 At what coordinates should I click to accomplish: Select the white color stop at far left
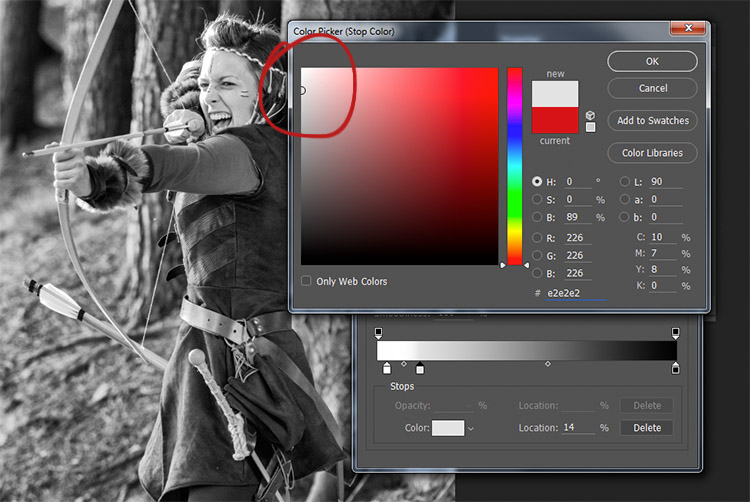point(387,368)
